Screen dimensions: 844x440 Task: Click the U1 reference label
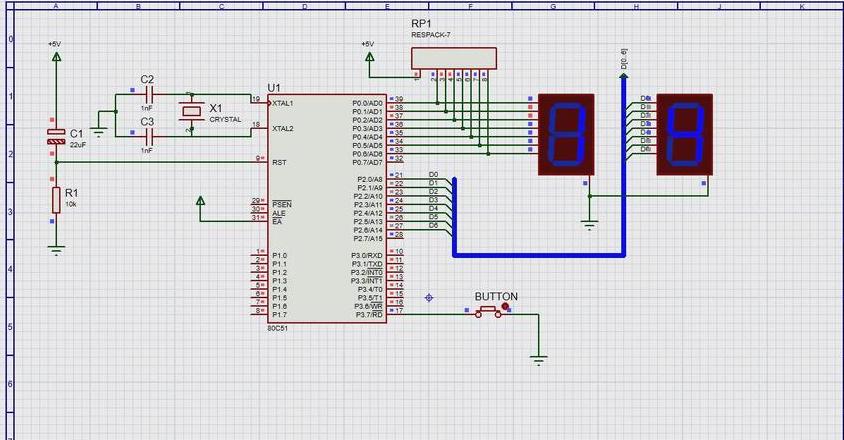coord(273,88)
